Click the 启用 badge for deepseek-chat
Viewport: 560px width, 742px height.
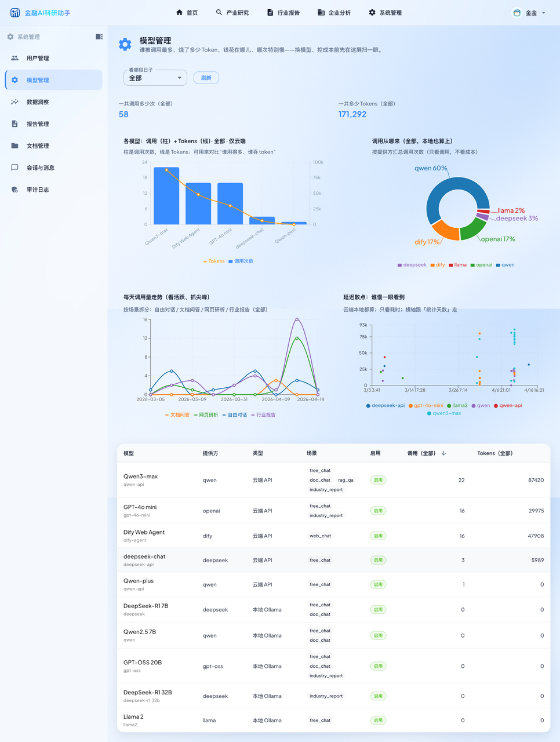tap(378, 560)
